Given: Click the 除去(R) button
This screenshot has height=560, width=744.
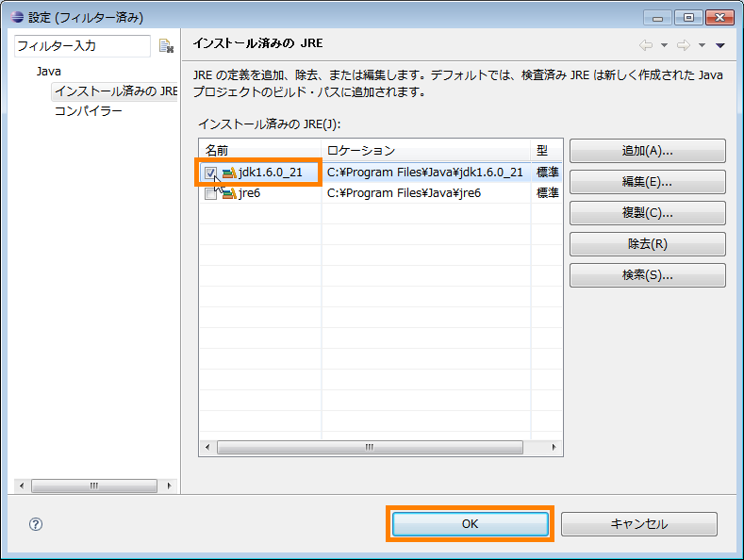Looking at the screenshot, I should 648,244.
